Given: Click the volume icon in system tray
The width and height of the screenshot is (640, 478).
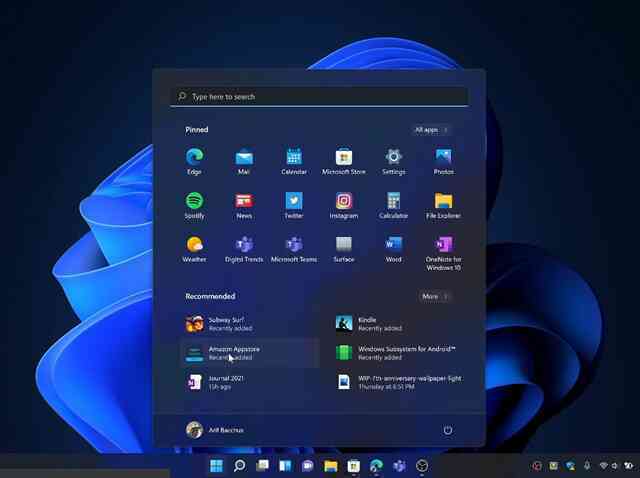Looking at the screenshot, I should pos(614,466).
